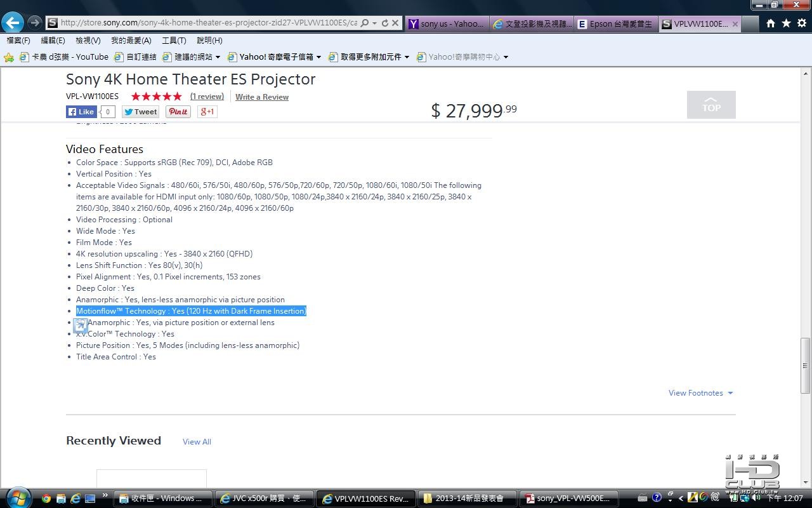Click the explorer icon in quick launch
Image resolution: width=812 pixels, height=508 pixels.
(61, 498)
